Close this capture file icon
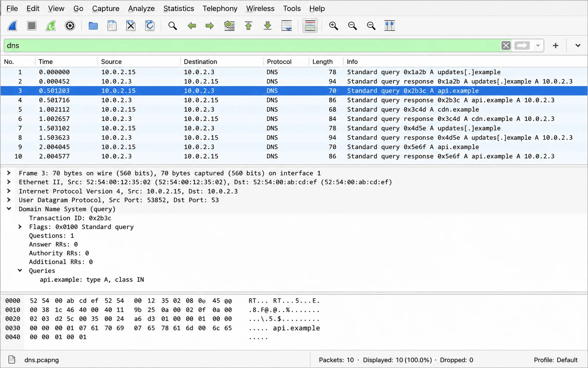 131,26
